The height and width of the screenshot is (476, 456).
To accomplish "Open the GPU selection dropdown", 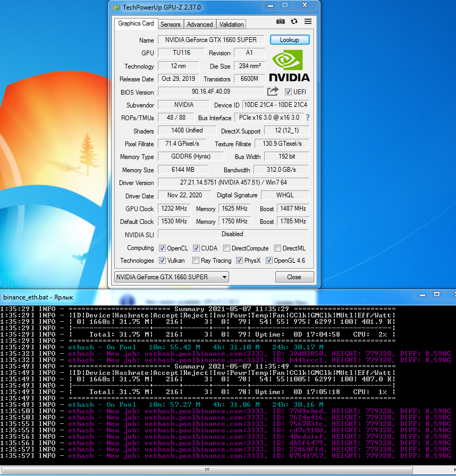I will pyautogui.click(x=171, y=277).
